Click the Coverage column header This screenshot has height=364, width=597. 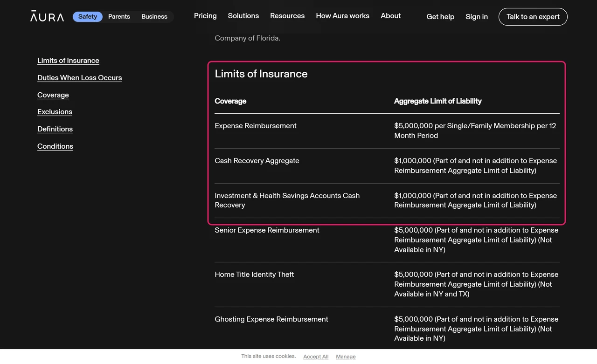click(x=230, y=101)
